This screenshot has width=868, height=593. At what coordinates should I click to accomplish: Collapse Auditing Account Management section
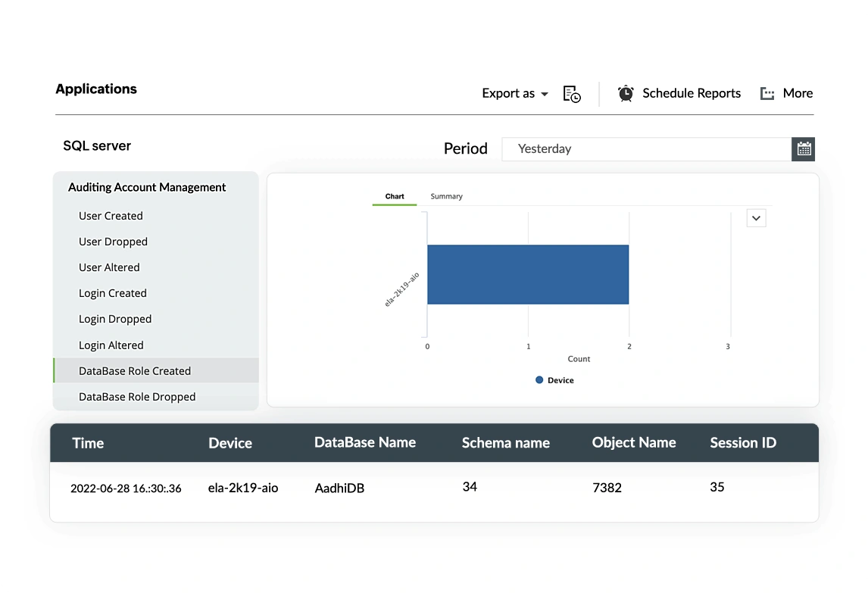pos(147,187)
